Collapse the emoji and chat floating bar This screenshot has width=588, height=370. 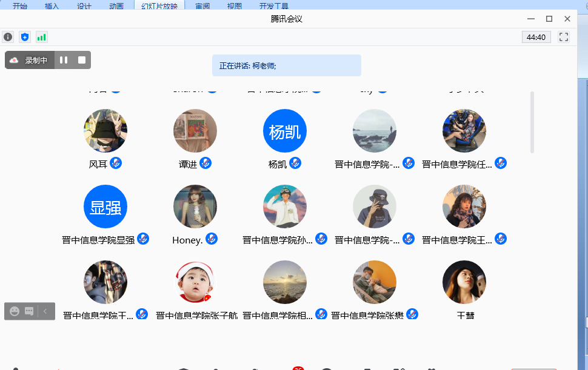point(45,311)
